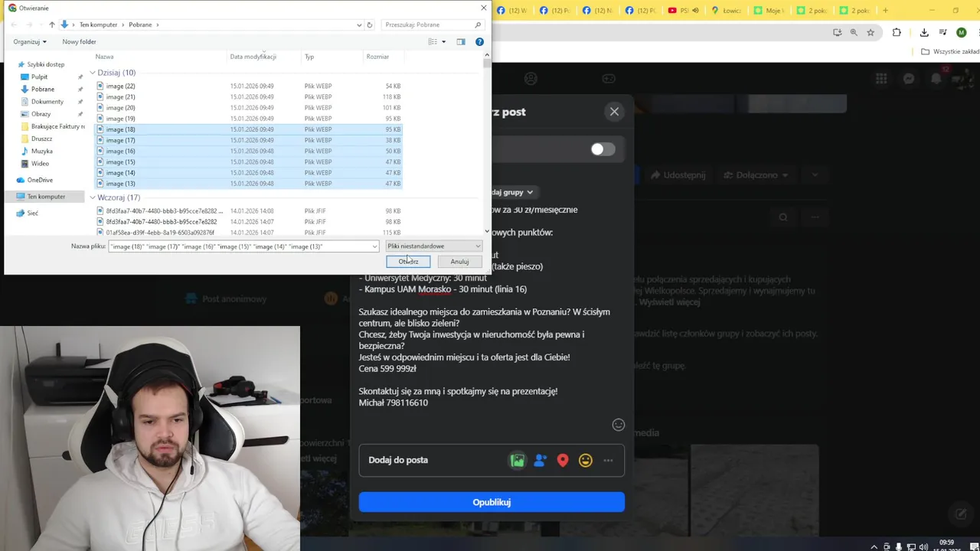The image size is (980, 551).
Task: Open Wszystkie zakładki bookmarks folder
Action: [950, 51]
